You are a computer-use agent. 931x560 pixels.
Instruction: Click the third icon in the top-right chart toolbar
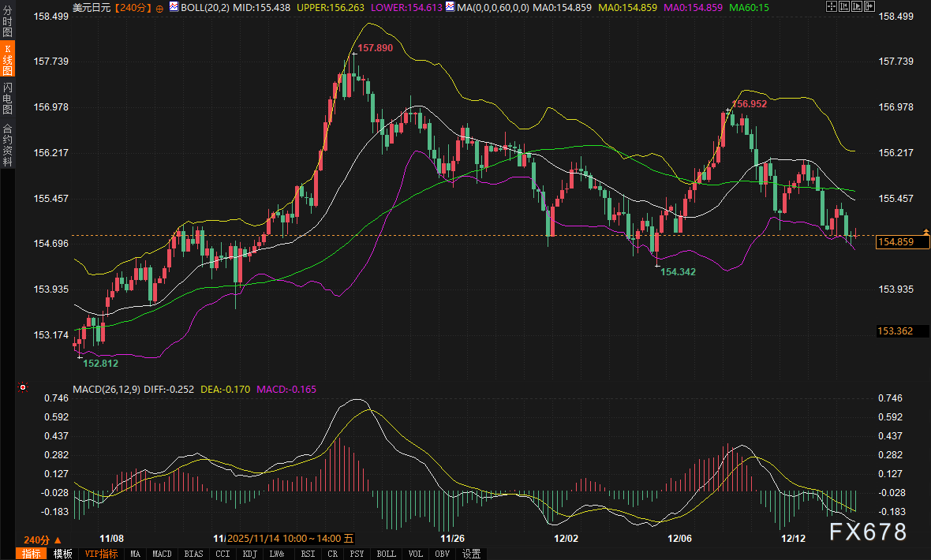click(858, 6)
